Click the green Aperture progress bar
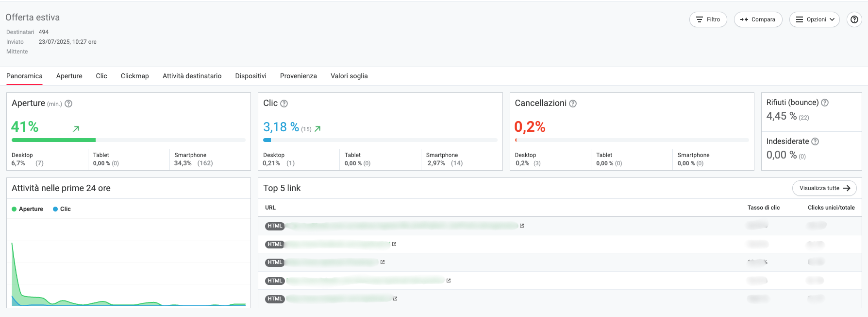868x317 pixels. pos(53,140)
